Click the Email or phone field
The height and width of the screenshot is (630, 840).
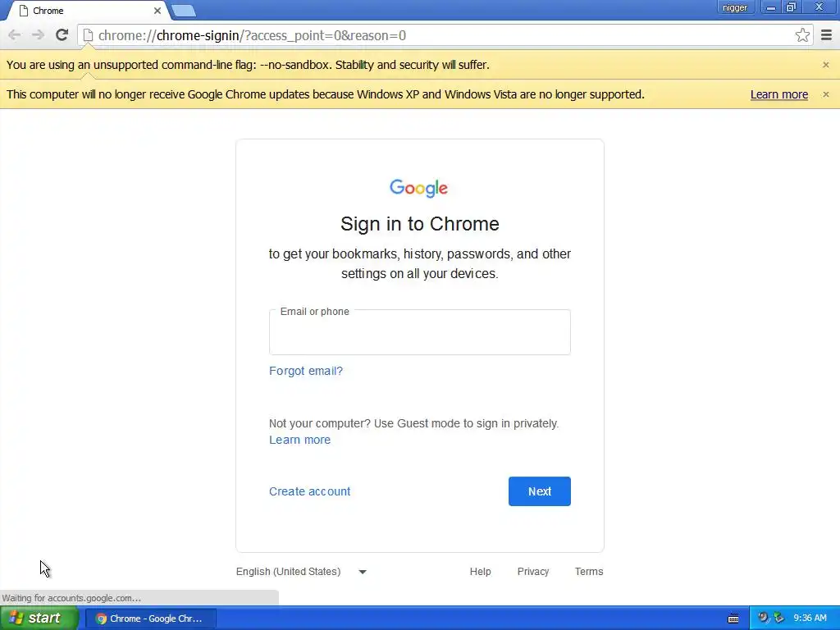tap(419, 332)
